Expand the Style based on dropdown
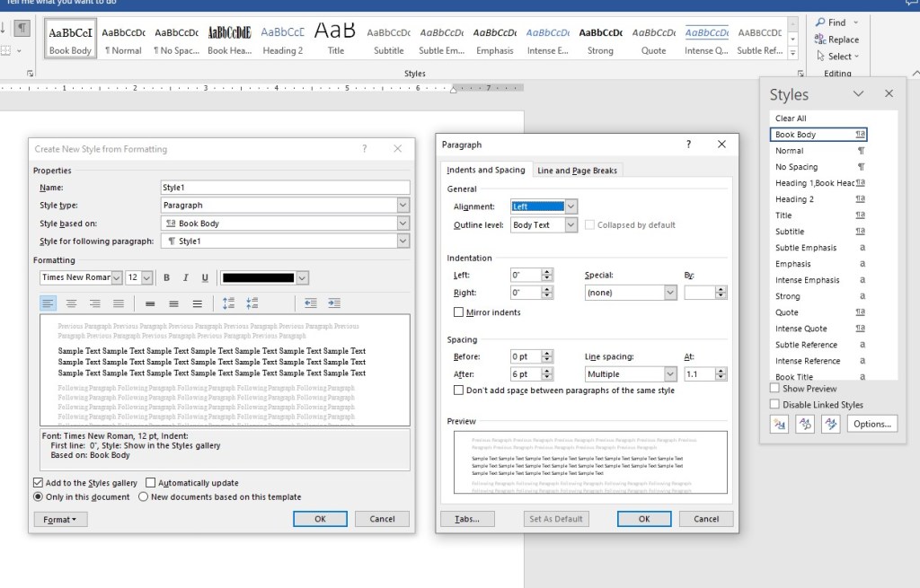This screenshot has width=920, height=588. [x=402, y=224]
